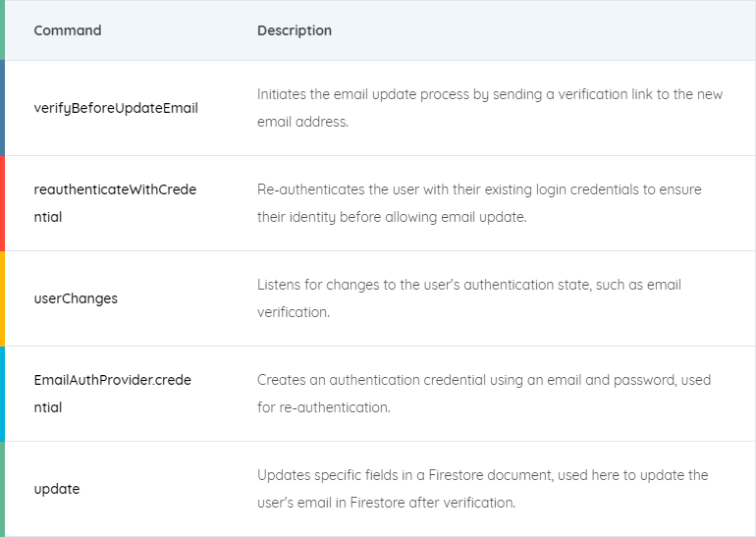Click the update command name
Screen dimensions: 756x537
click(x=57, y=489)
